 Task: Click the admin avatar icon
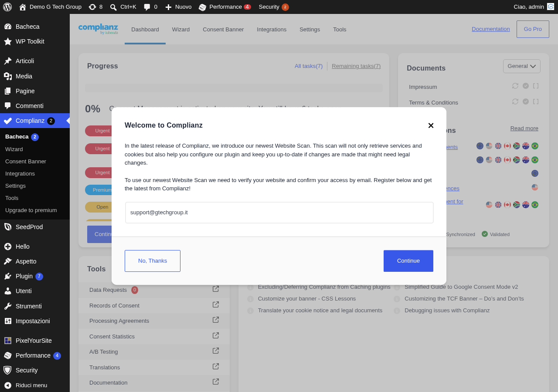tap(551, 7)
